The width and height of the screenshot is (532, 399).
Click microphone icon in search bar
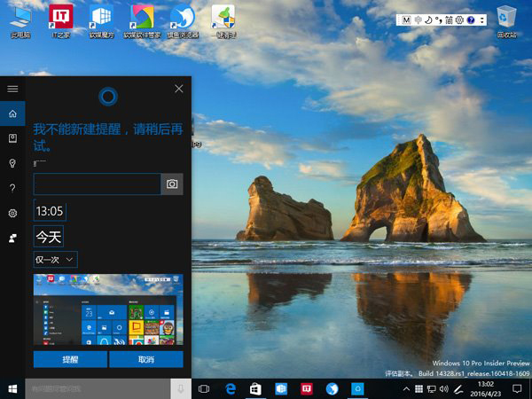(180, 388)
